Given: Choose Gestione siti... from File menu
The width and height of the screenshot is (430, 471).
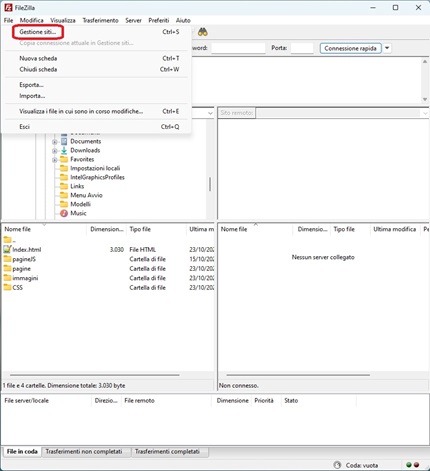Looking at the screenshot, I should [x=38, y=32].
